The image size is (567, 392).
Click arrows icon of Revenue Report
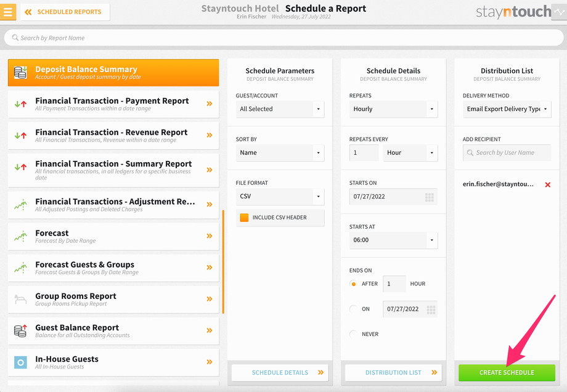point(20,136)
